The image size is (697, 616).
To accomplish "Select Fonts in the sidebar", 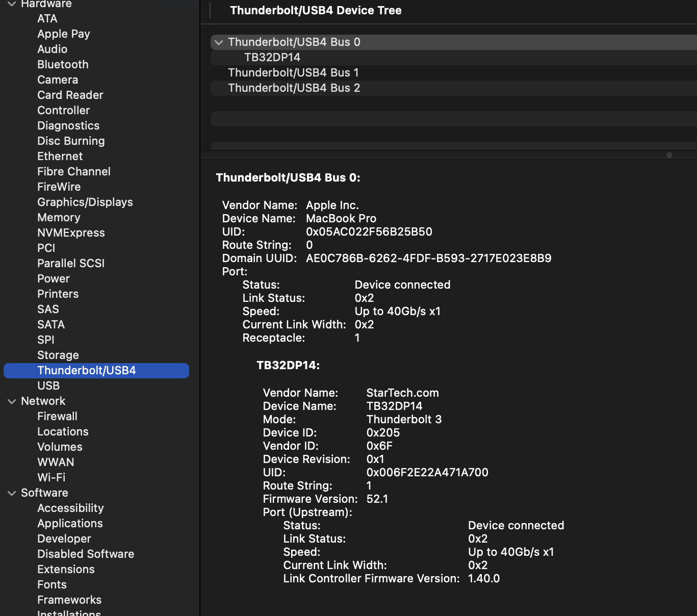I will pyautogui.click(x=52, y=585).
